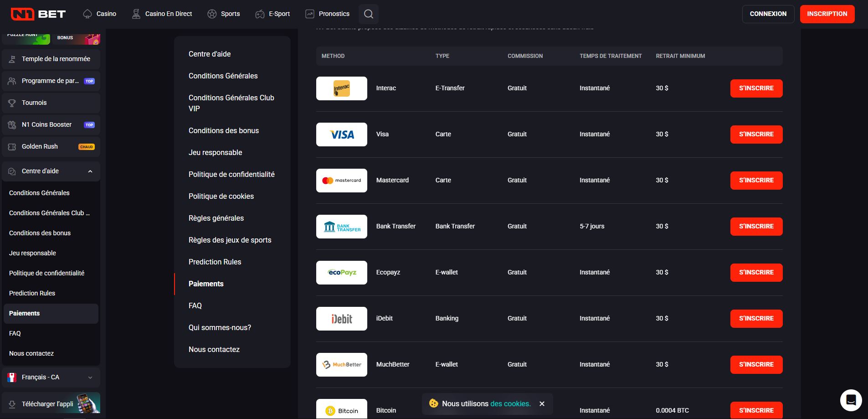Click the Golden Rush ticket icon
The image size is (868, 419).
tap(12, 147)
